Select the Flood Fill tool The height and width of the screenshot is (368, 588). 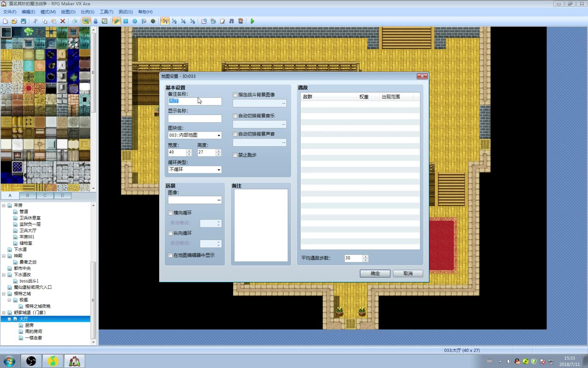[144, 21]
